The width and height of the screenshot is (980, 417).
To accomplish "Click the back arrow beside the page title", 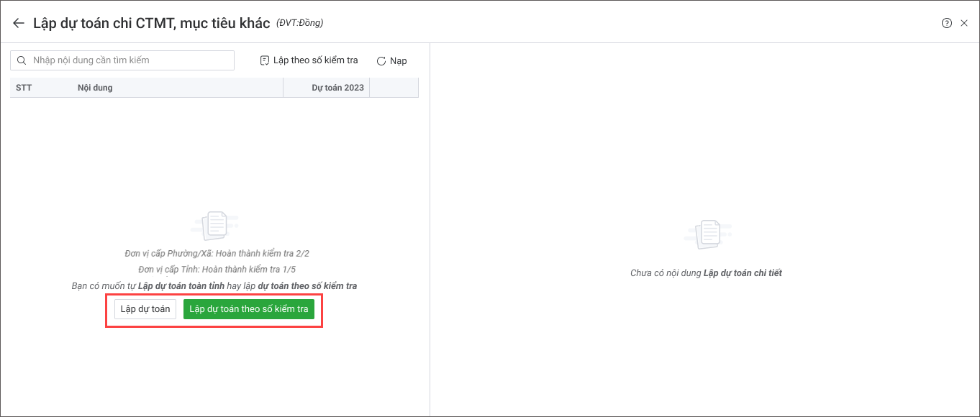I will (x=19, y=23).
